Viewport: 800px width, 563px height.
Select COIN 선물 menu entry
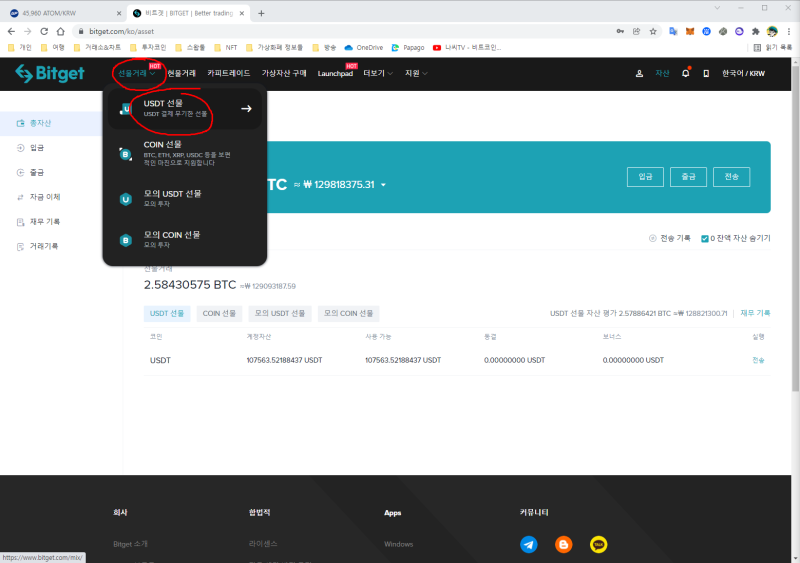pyautogui.click(x=185, y=153)
